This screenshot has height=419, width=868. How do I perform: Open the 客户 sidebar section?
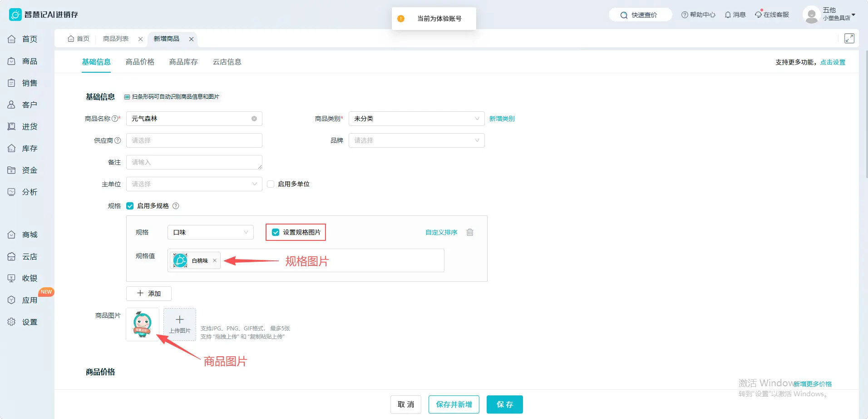tap(23, 105)
